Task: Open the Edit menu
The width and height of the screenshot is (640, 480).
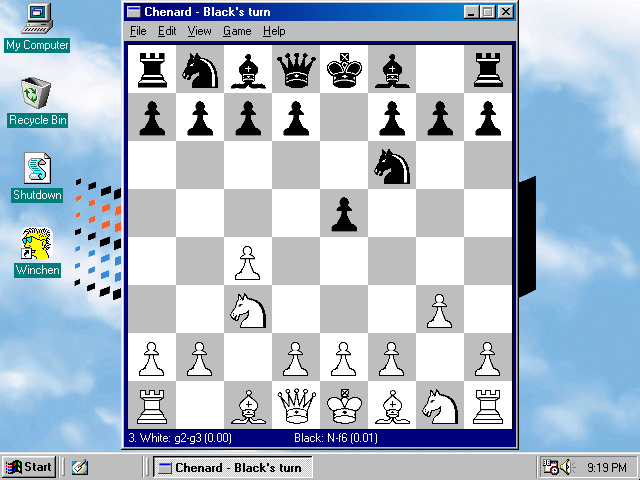Action: 167,31
